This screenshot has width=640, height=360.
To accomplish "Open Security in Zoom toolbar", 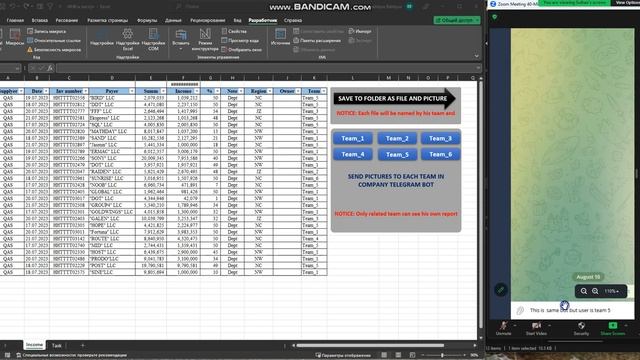I will pyautogui.click(x=581, y=328).
